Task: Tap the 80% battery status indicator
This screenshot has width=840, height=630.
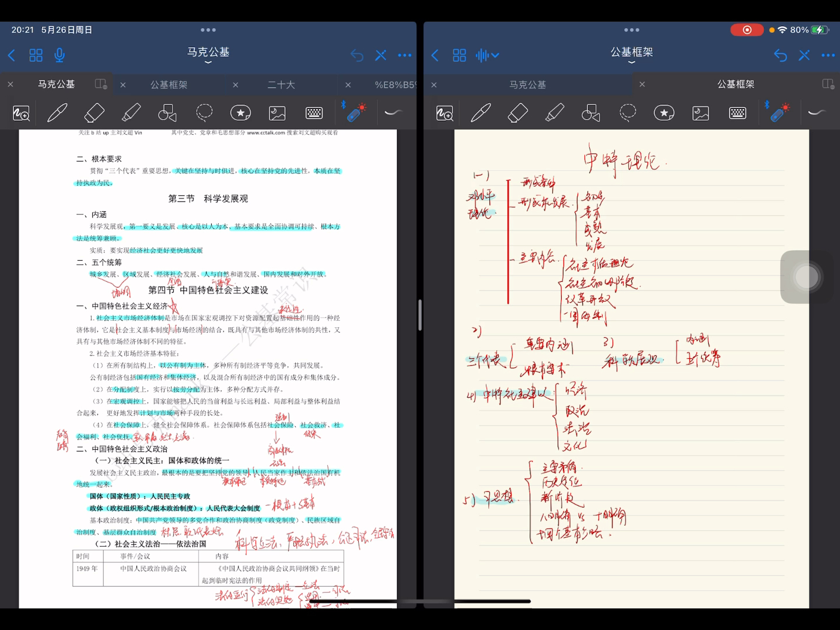Action: tap(809, 30)
